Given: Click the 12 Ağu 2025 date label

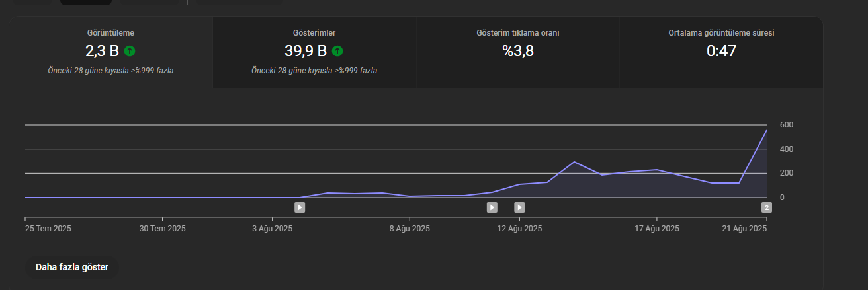Looking at the screenshot, I should pos(519,229).
